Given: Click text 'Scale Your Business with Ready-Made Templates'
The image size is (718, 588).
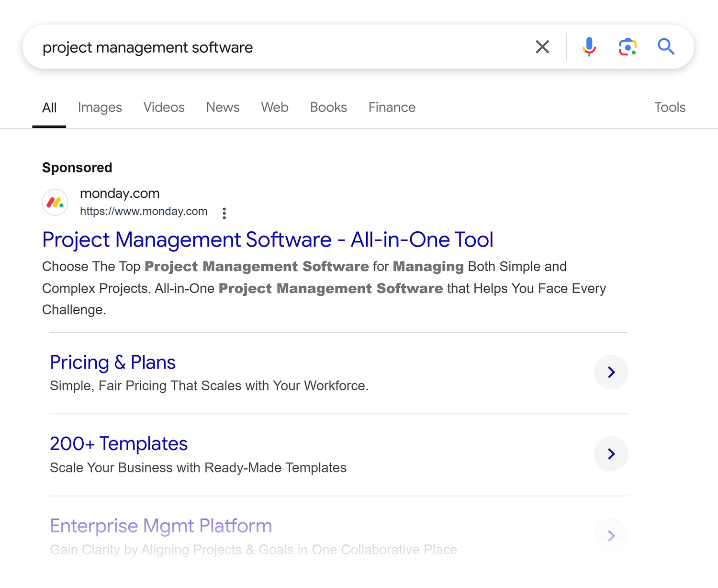Looking at the screenshot, I should click(198, 468).
